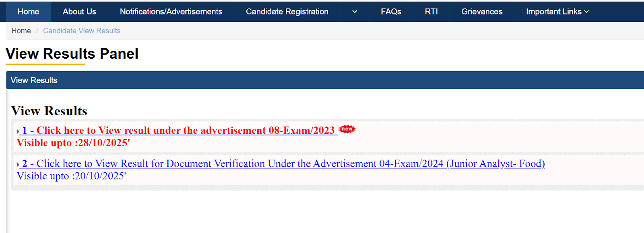Click the arrow marker before result 1
Image resolution: width=644 pixels, height=233 pixels.
[x=18, y=131]
